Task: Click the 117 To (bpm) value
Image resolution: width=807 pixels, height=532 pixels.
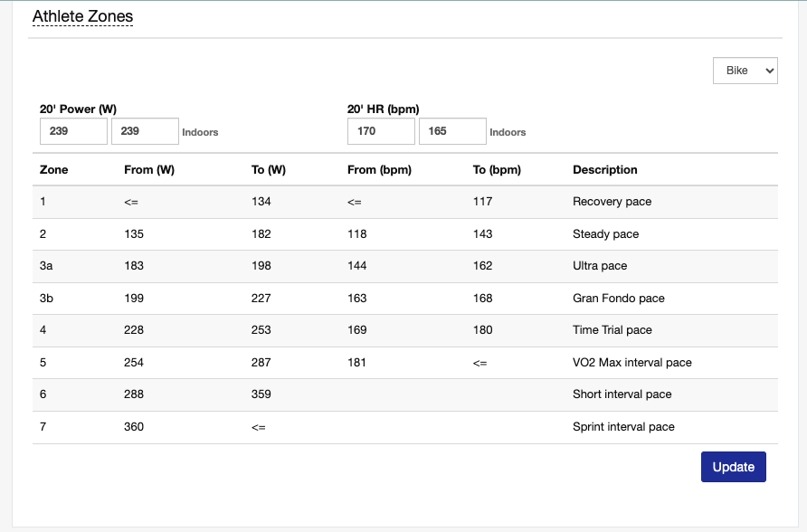Action: pyautogui.click(x=483, y=202)
